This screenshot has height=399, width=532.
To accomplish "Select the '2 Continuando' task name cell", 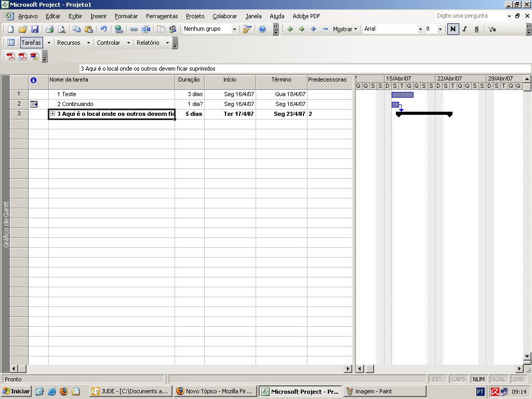I will [112, 104].
